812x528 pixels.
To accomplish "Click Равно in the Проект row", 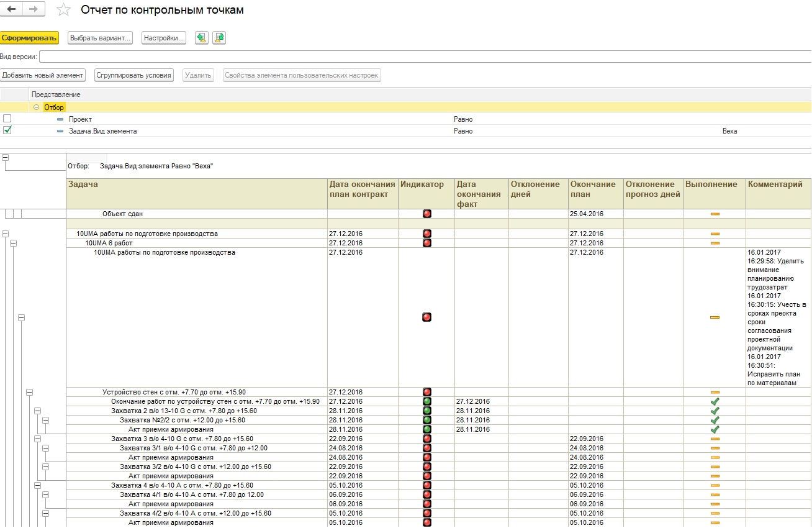I will [x=462, y=119].
